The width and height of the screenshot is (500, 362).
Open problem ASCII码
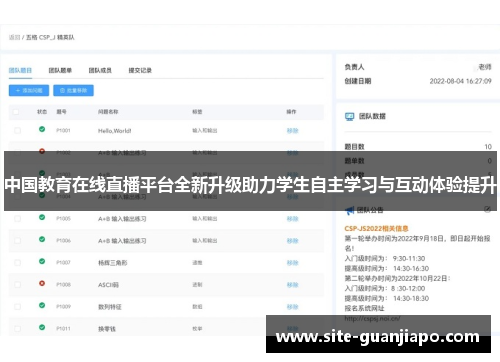point(108,285)
